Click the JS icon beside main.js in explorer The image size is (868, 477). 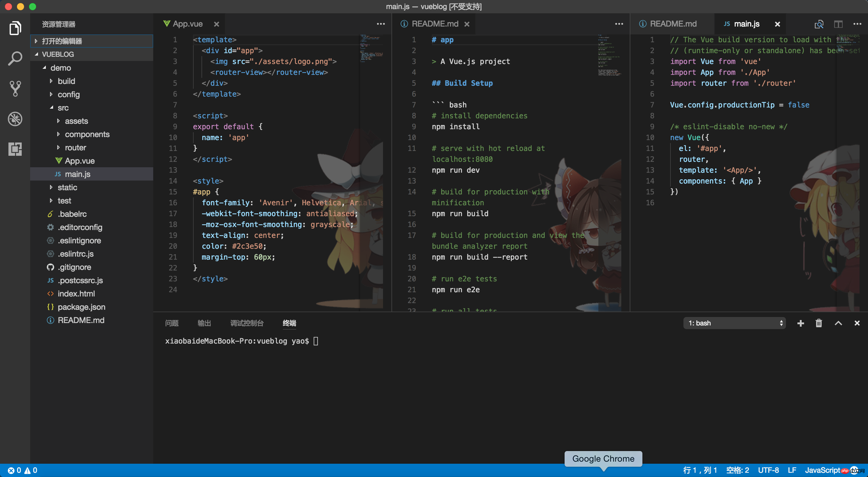[x=58, y=174]
